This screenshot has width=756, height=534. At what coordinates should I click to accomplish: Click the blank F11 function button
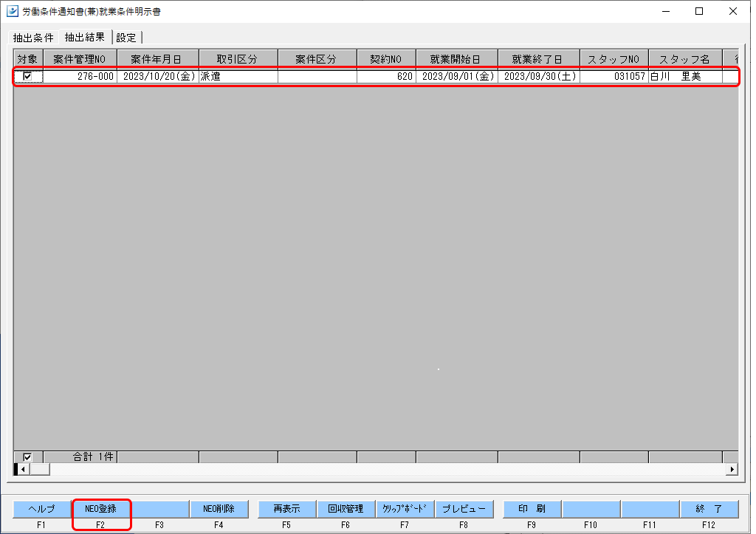[x=650, y=509]
